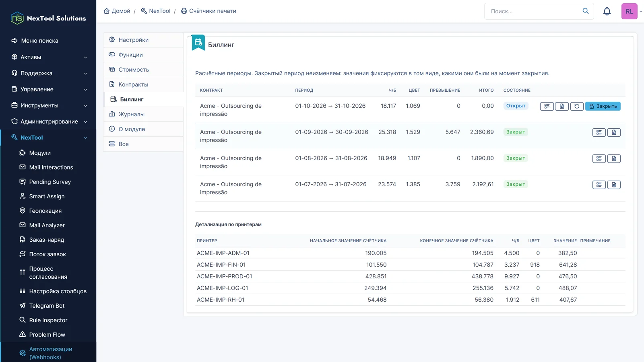The width and height of the screenshot is (644, 362).
Task: Select the ACME-IMP-RH-01 printer row
Action: [410, 300]
